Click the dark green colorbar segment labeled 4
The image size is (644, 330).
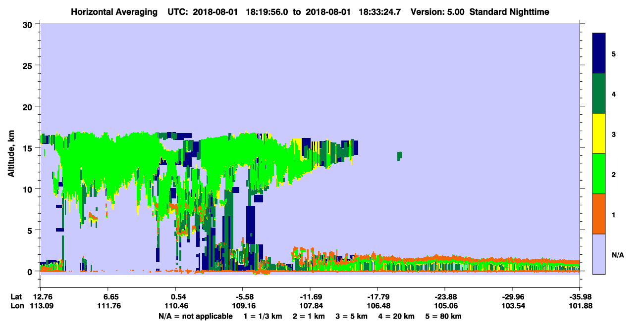[x=599, y=94]
